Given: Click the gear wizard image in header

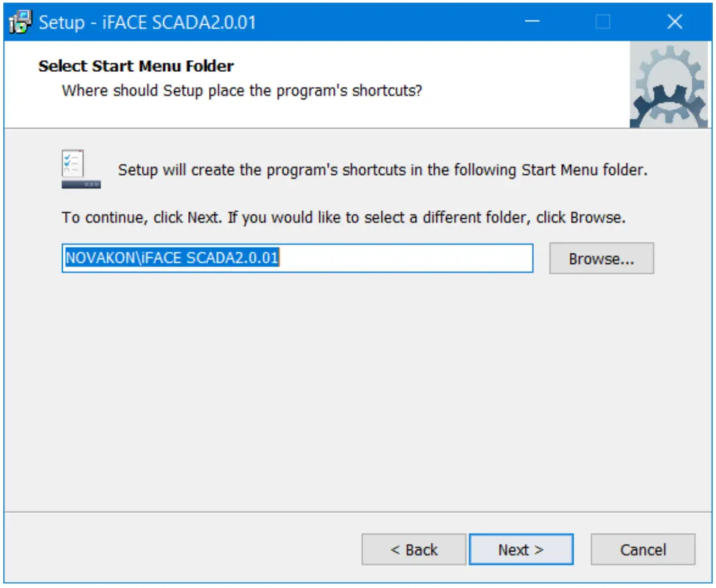Looking at the screenshot, I should [668, 85].
